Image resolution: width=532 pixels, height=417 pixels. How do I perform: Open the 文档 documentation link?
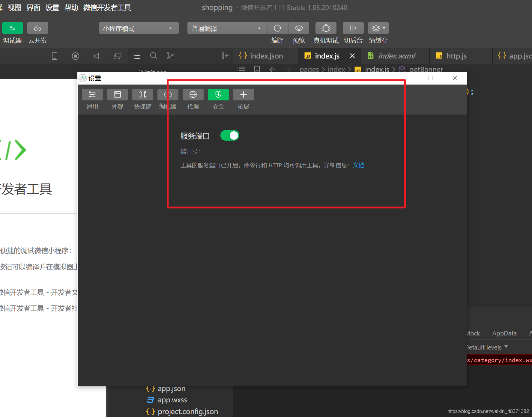(x=359, y=165)
